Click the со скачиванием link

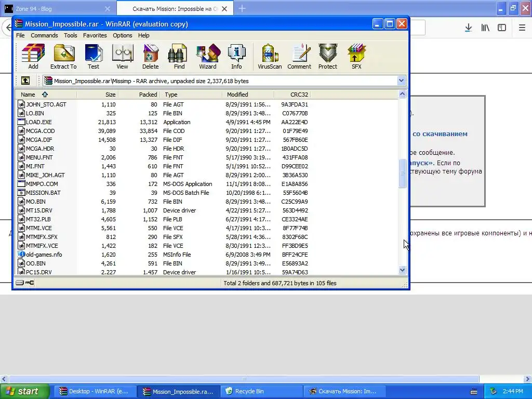(440, 134)
